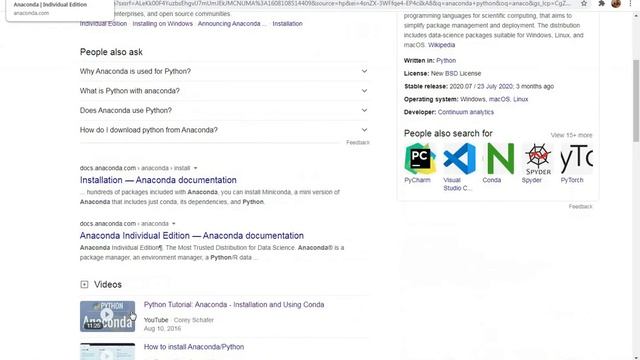The width and height of the screenshot is (640, 360).
Task: Click the Spyder label text
Action: (531, 180)
